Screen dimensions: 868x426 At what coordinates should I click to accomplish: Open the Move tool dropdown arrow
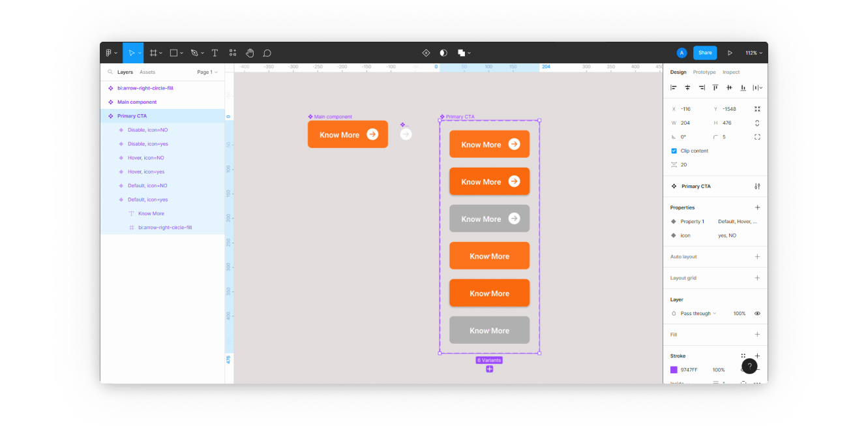click(140, 53)
